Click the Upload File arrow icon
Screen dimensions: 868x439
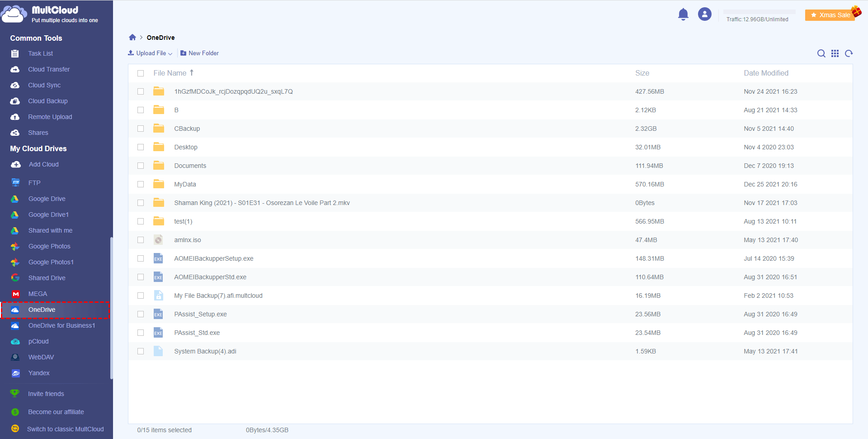(131, 53)
